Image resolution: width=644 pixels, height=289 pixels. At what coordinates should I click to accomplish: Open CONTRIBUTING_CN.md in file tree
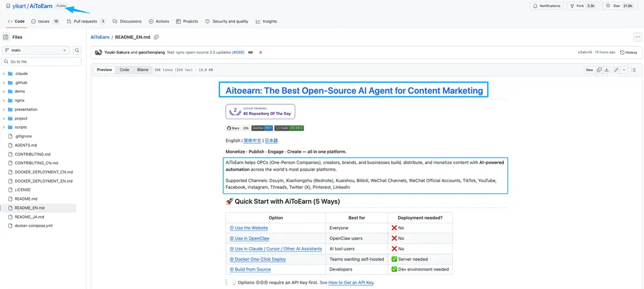coord(36,163)
